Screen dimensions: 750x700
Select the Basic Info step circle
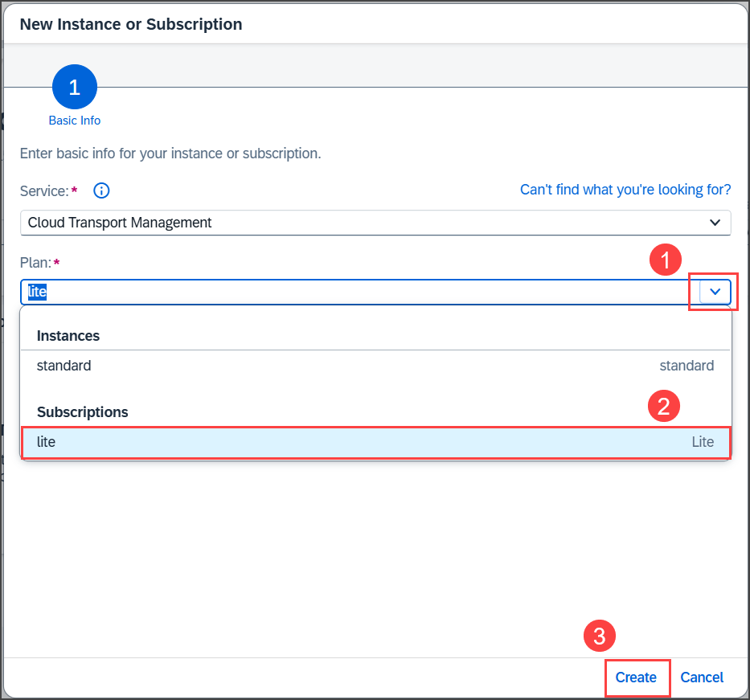(x=75, y=87)
